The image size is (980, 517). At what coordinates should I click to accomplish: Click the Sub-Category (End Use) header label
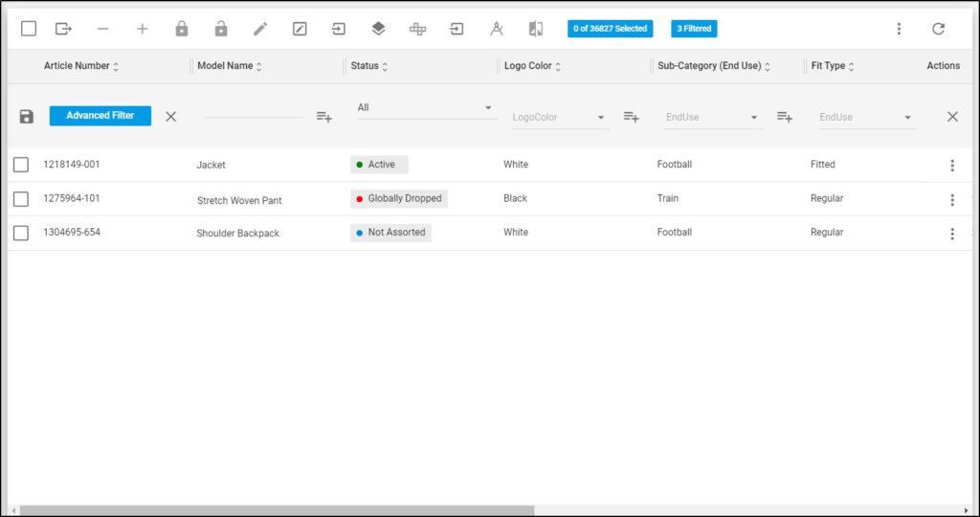click(709, 66)
